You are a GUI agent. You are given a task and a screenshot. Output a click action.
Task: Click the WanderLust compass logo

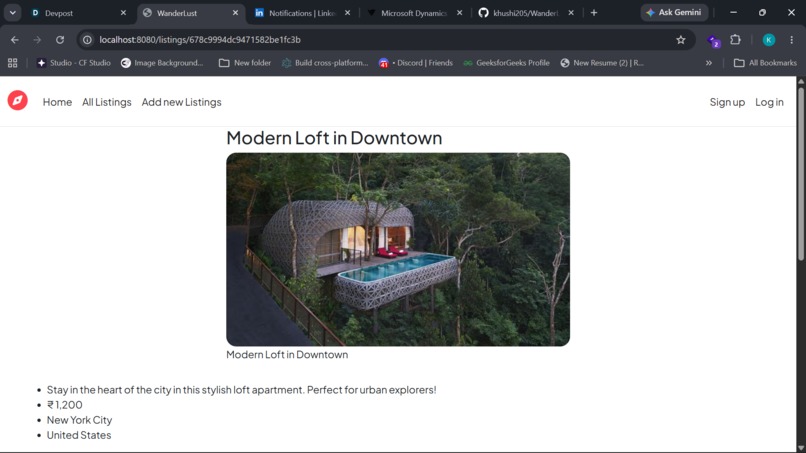(x=17, y=101)
